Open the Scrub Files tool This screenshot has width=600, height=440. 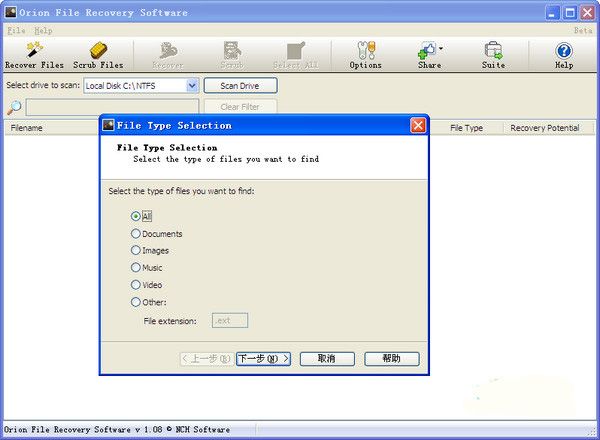click(98, 50)
